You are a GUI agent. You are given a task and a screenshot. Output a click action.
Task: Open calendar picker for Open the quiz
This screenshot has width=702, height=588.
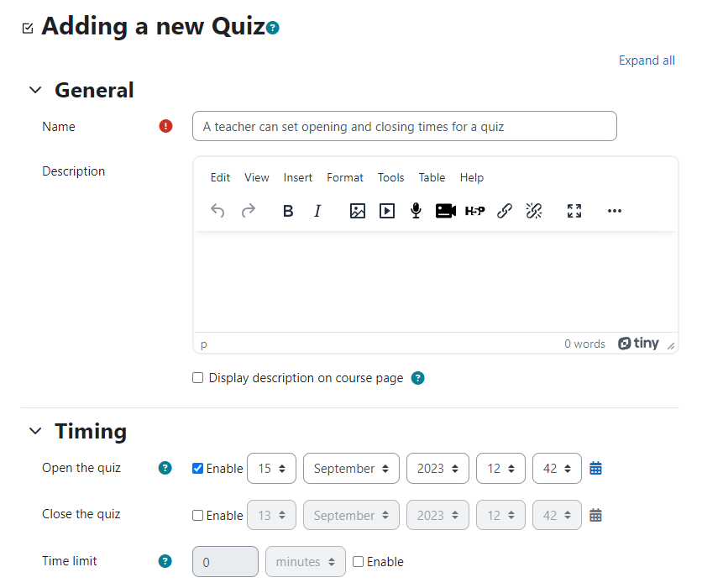coord(595,469)
